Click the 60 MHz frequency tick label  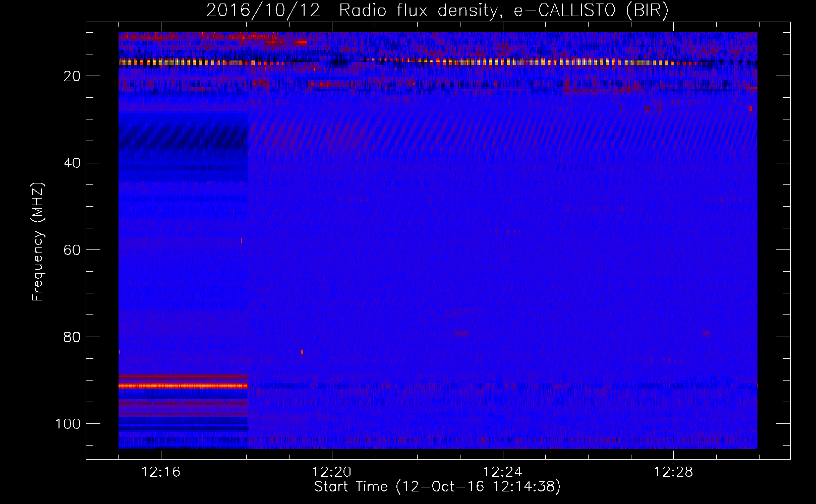click(73, 250)
